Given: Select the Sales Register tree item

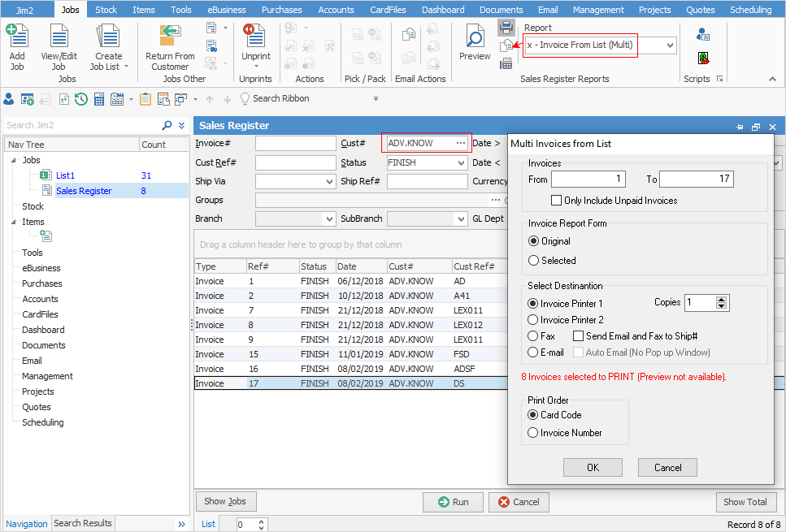Looking at the screenshot, I should pos(84,191).
